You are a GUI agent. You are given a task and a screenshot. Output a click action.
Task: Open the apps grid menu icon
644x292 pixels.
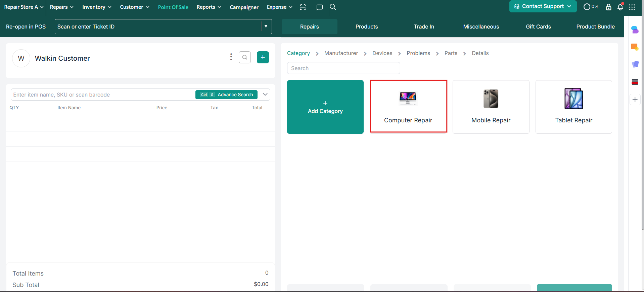632,7
